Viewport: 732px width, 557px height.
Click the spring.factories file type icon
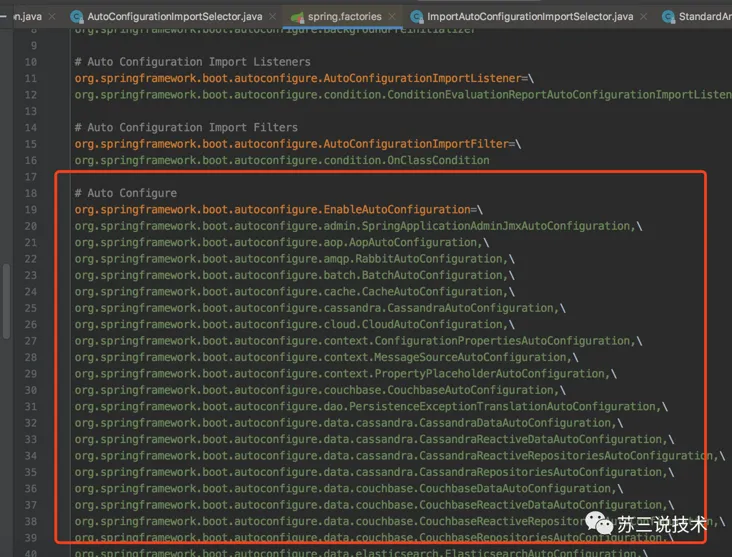pos(297,17)
